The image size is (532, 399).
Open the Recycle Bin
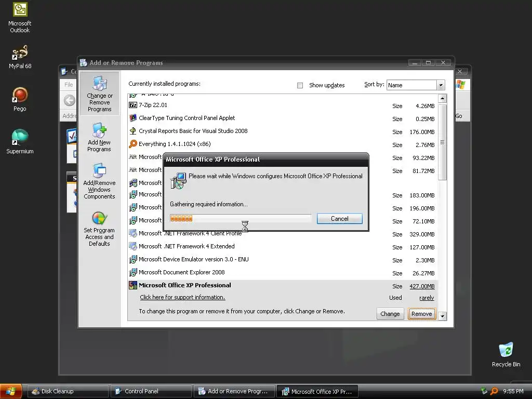(x=506, y=355)
